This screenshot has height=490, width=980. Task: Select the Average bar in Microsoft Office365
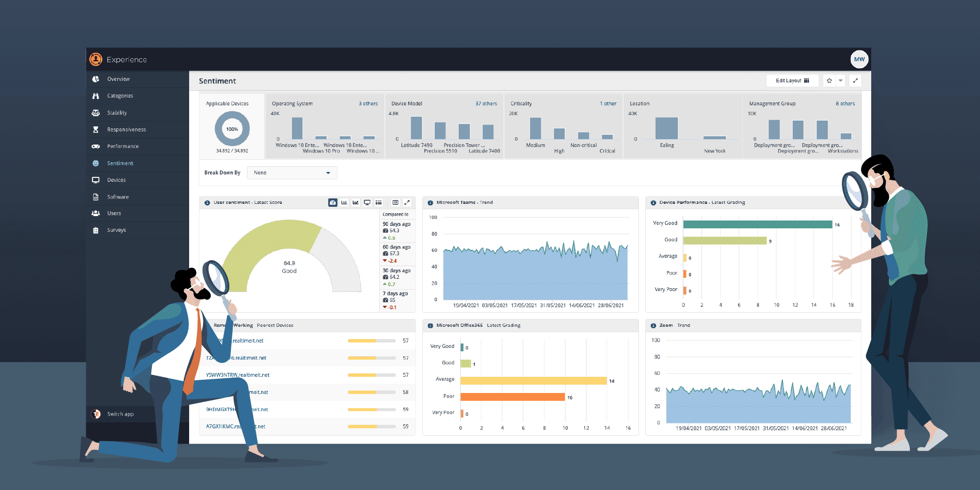534,381
